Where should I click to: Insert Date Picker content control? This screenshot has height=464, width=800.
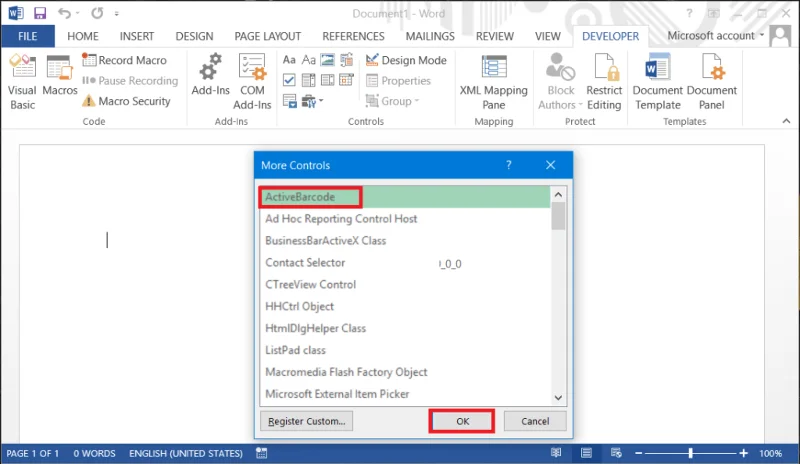pyautogui.click(x=347, y=80)
